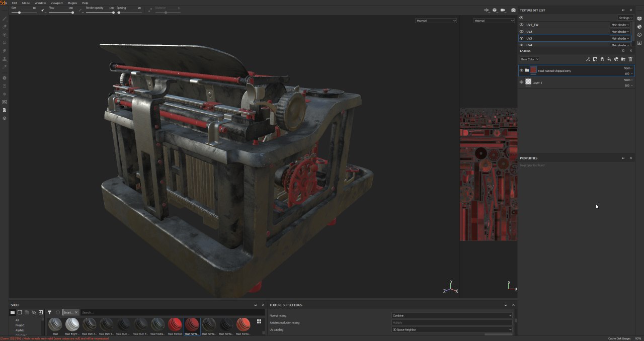644x341 pixels.
Task: Select the Alphas shelf category
Action: tap(20, 330)
